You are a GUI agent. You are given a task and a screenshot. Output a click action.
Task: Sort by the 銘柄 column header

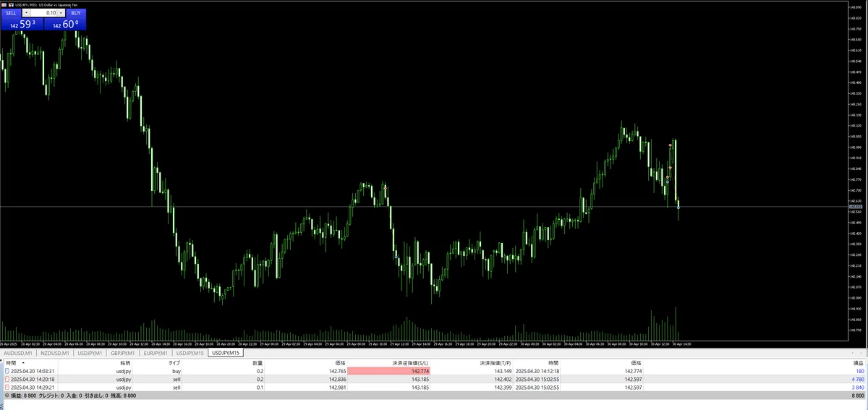[x=126, y=362]
